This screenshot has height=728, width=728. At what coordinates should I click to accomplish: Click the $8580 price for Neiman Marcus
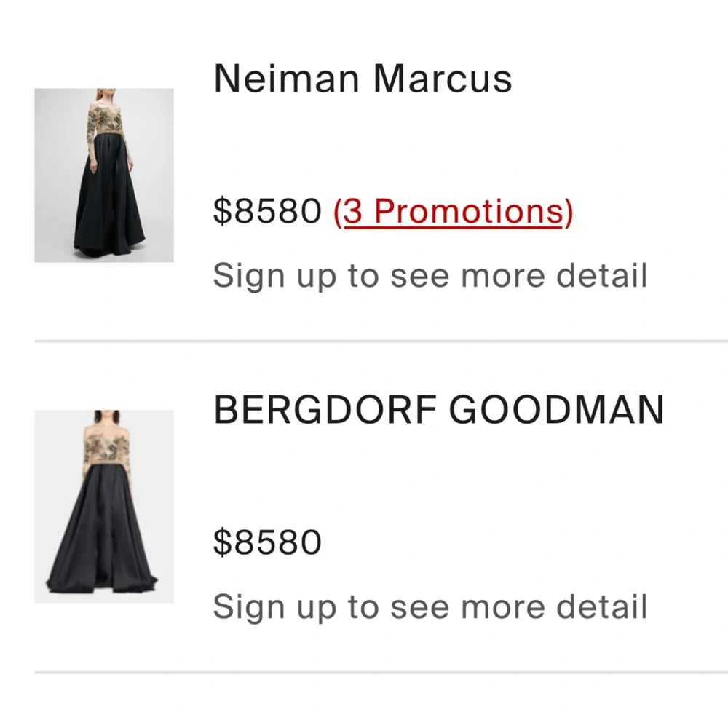[x=267, y=212]
